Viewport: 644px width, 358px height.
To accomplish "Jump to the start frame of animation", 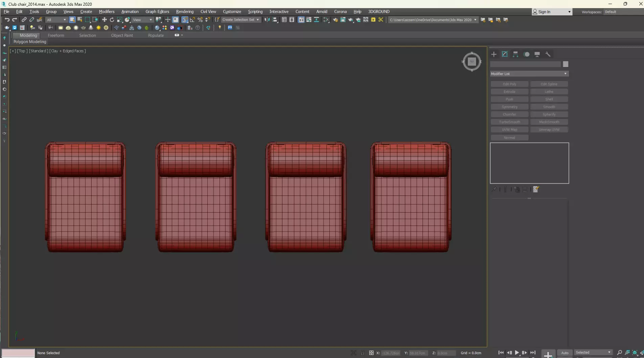I will [501, 353].
